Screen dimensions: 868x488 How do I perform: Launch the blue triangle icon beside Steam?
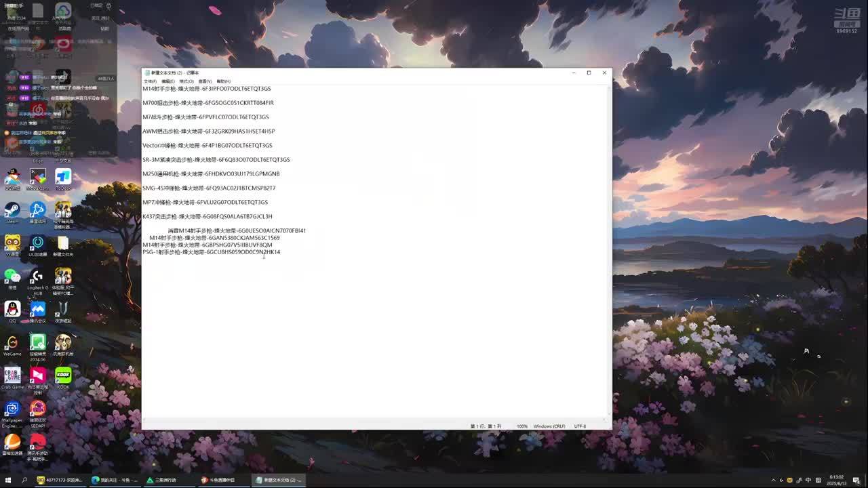pos(38,212)
